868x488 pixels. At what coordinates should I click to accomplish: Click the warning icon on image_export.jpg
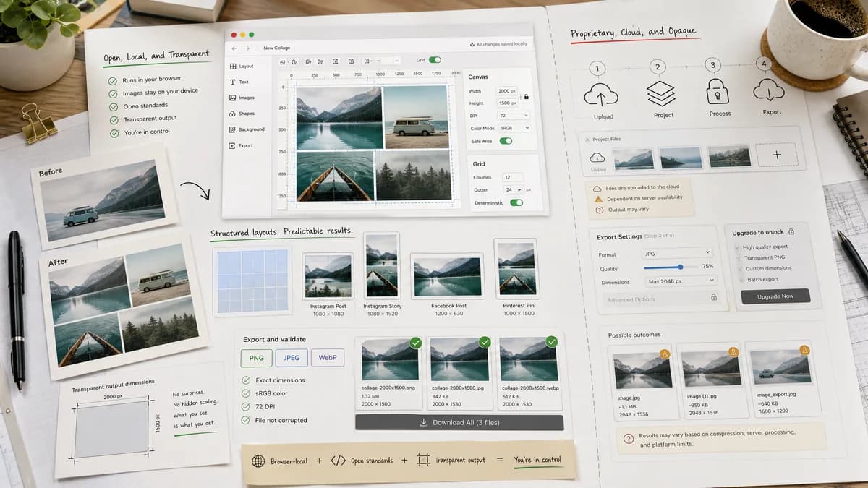[x=803, y=350]
